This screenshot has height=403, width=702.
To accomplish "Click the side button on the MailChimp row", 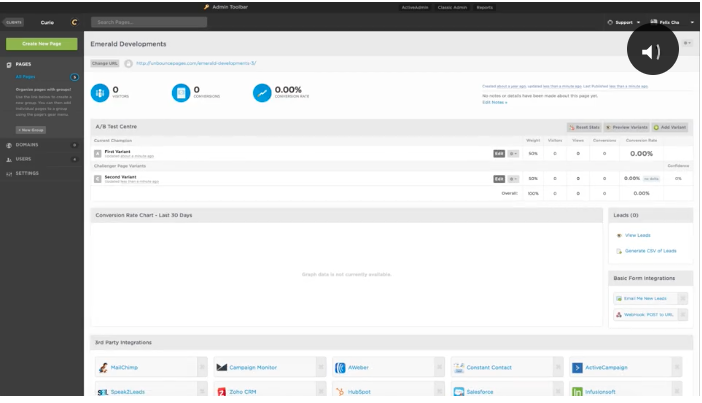I will click(202, 367).
